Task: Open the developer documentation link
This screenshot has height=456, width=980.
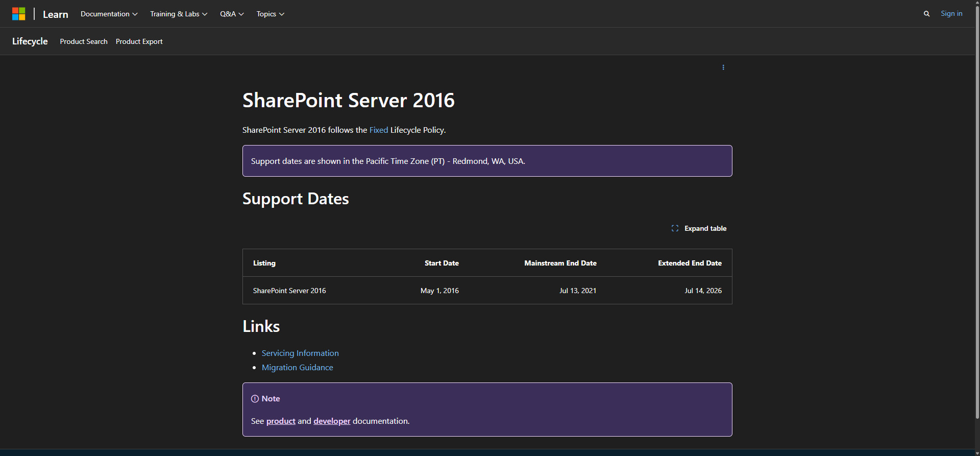Action: (332, 421)
